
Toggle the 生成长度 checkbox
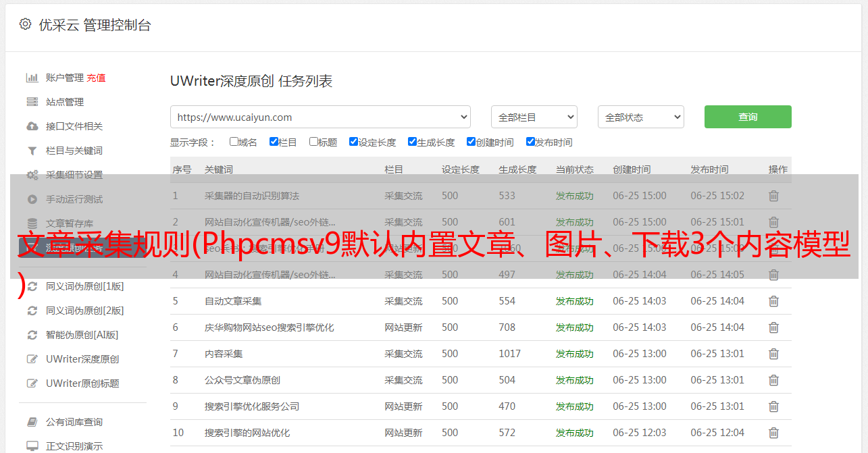click(412, 142)
